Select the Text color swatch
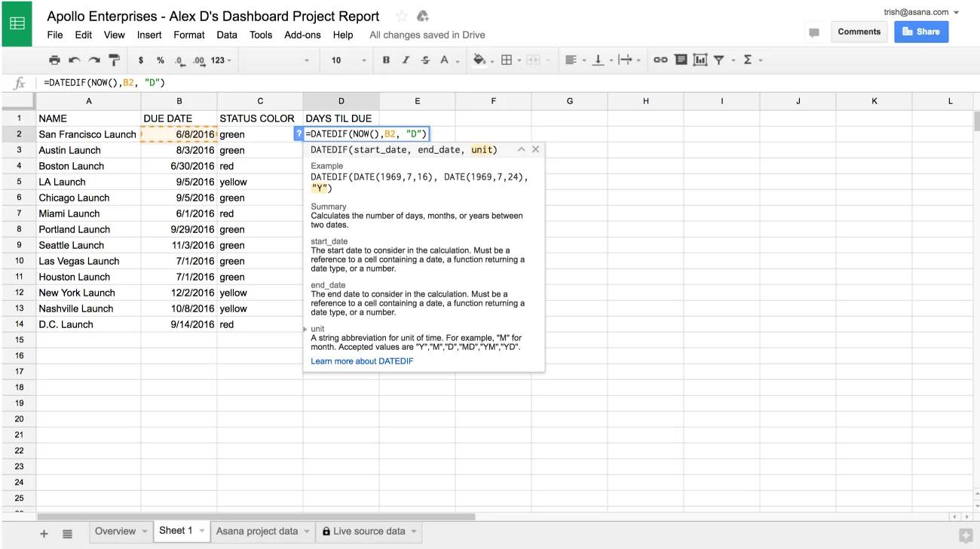 [x=444, y=60]
